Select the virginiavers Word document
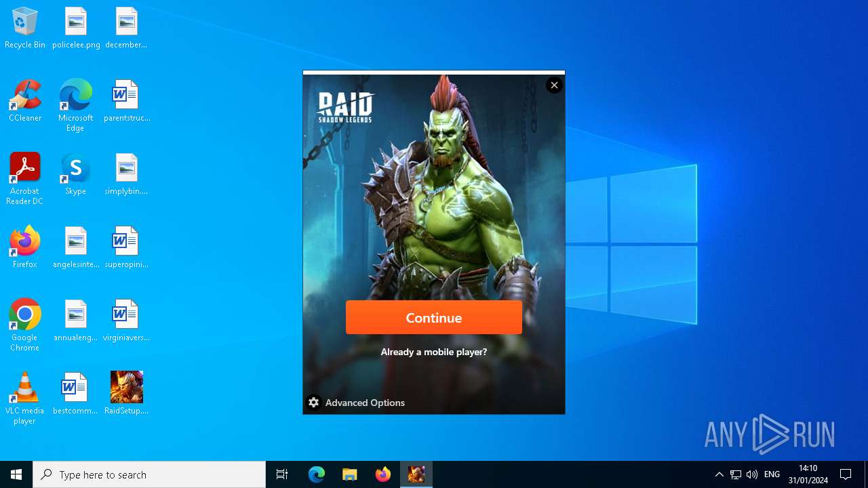868x488 pixels. click(x=126, y=321)
